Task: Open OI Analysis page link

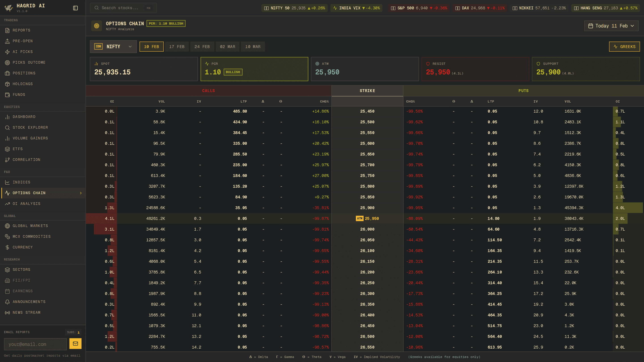Action: pyautogui.click(x=26, y=204)
